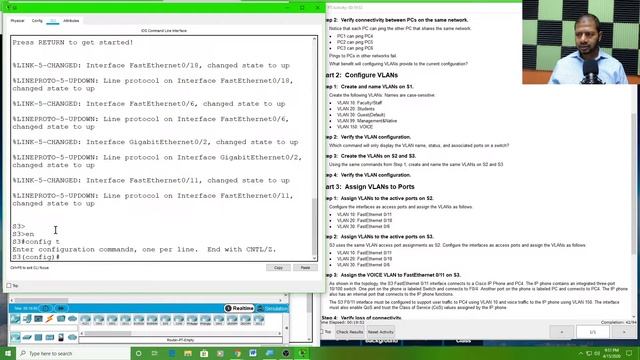Click the CLI vertical scrollbar thumb
The image size is (640, 360).
pos(314,226)
